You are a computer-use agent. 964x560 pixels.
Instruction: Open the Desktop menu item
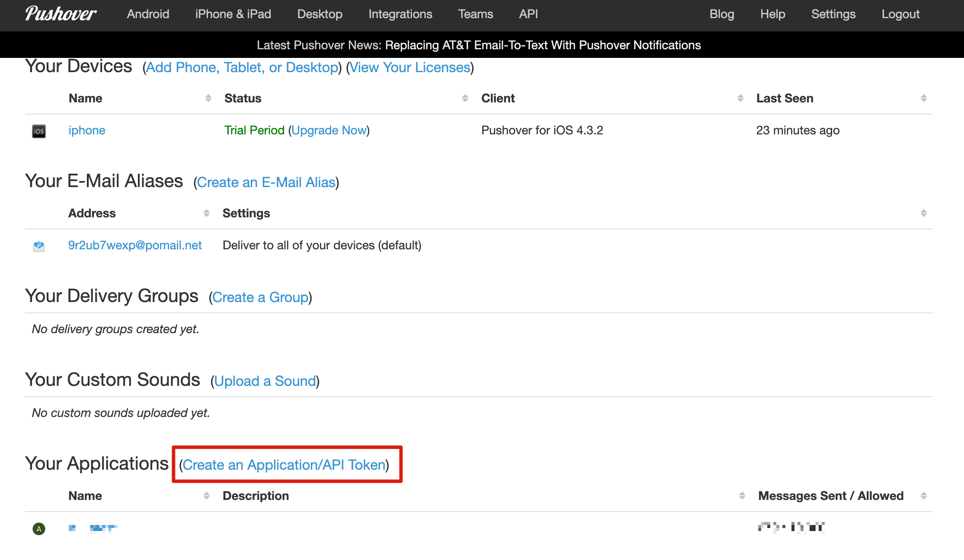point(320,14)
